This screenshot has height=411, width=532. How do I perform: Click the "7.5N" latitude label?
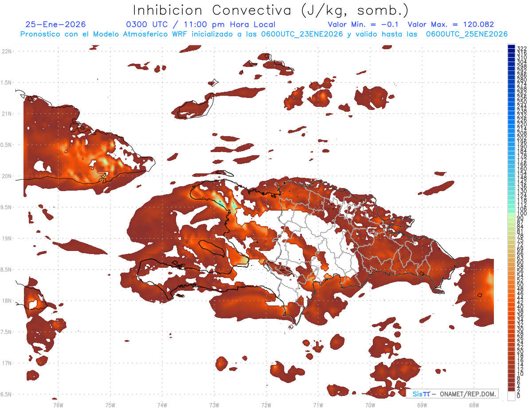click(x=7, y=332)
